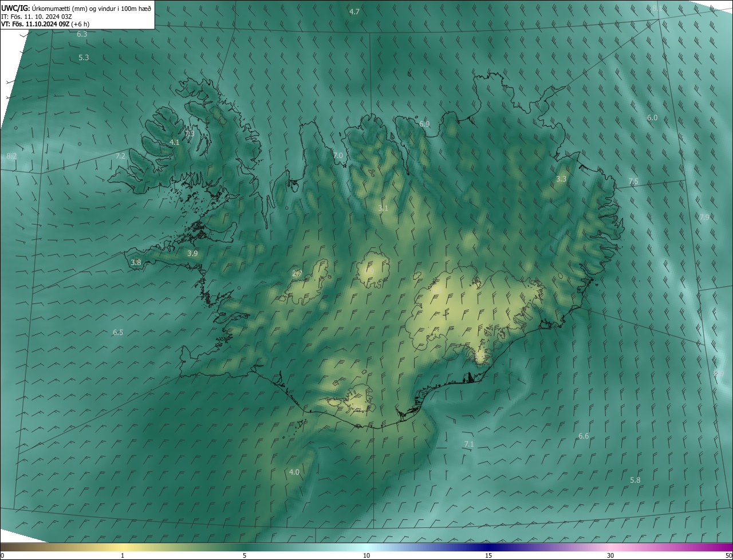Click the "1" tick label on color scale
Screen dimensions: 733x560
123,556
